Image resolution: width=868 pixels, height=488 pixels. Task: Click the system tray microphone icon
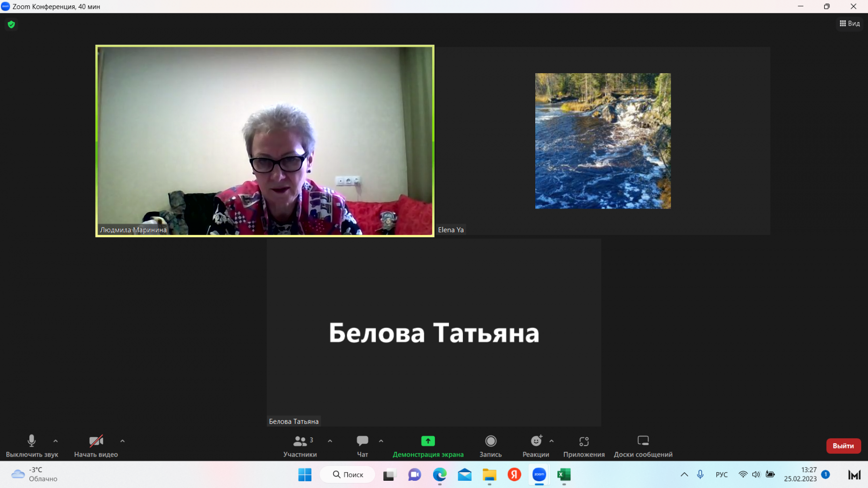700,475
